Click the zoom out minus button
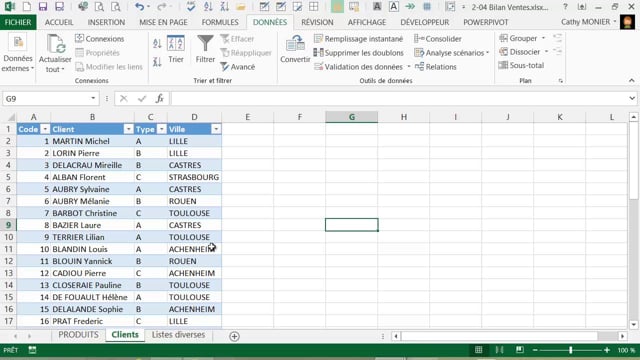 point(535,350)
